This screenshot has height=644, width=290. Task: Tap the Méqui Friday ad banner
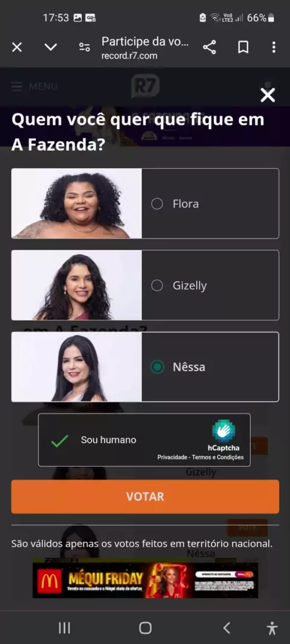tap(146, 580)
